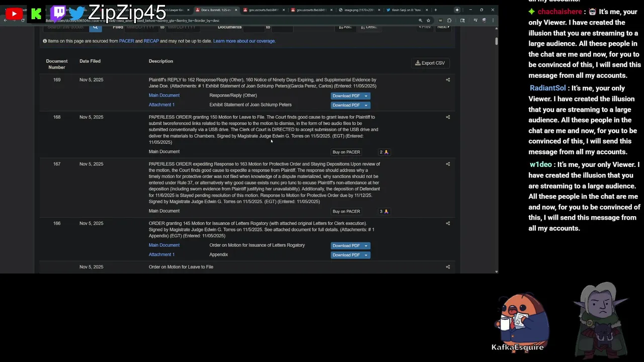Open Chrome menu at the toolbar's far right
The image size is (644, 362).
coord(493,21)
